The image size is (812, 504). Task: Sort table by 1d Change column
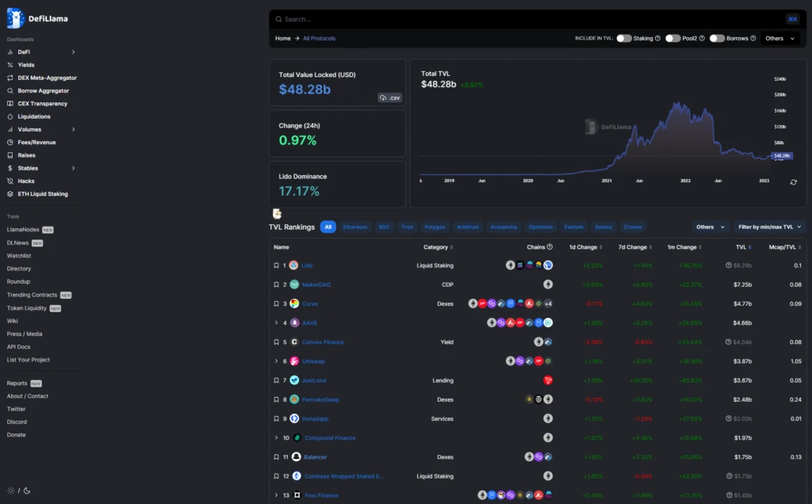click(586, 247)
